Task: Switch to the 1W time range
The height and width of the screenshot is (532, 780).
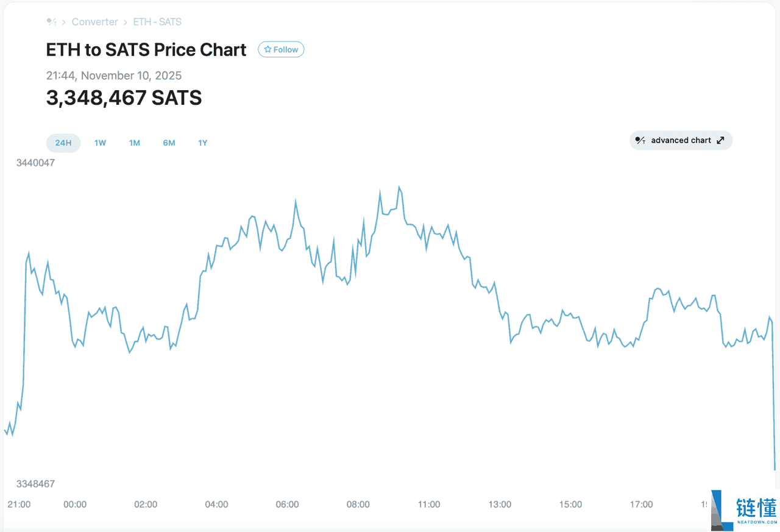Action: tap(100, 143)
